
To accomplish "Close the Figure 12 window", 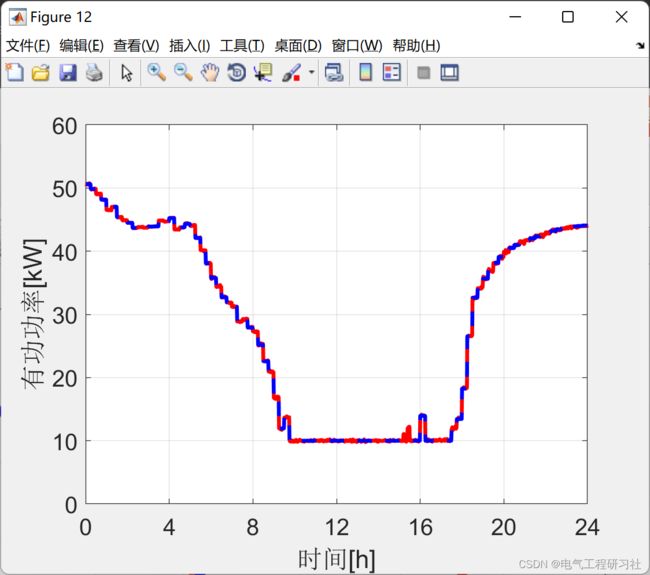I will click(621, 17).
